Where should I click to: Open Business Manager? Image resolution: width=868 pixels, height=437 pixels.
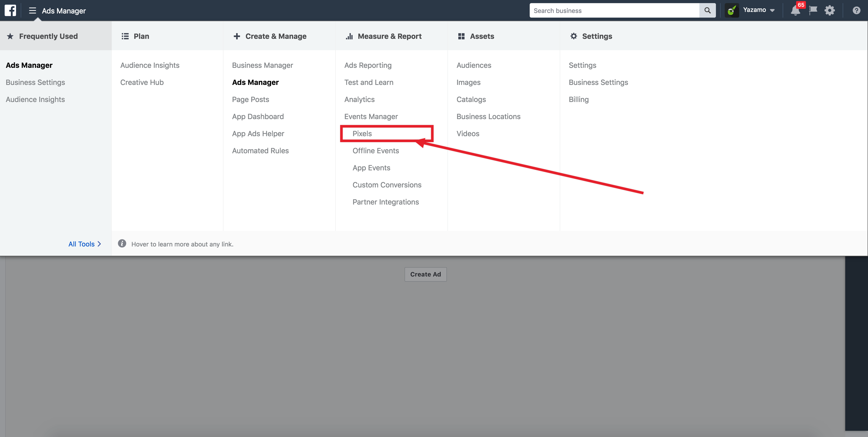coord(263,65)
